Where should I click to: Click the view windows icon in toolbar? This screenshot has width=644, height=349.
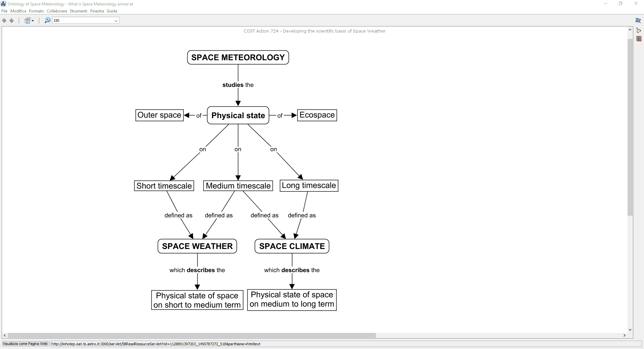coord(28,20)
